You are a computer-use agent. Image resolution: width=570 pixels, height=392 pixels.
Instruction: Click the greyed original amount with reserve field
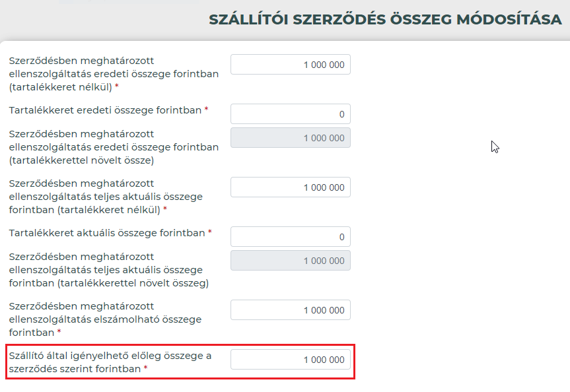tap(291, 138)
